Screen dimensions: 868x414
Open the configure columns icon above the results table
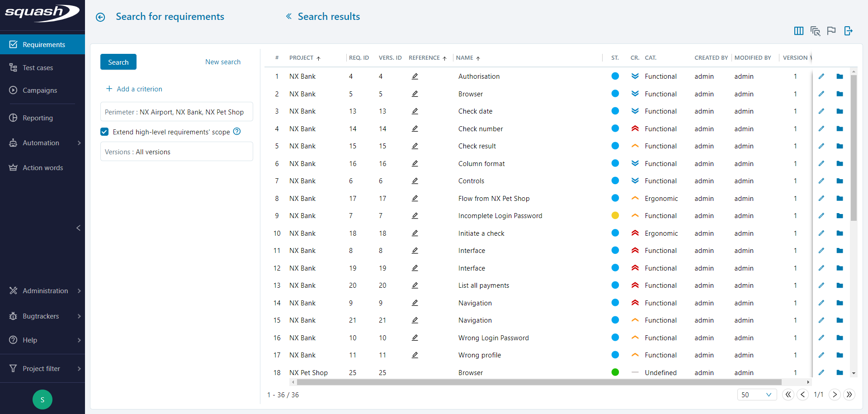pos(799,31)
